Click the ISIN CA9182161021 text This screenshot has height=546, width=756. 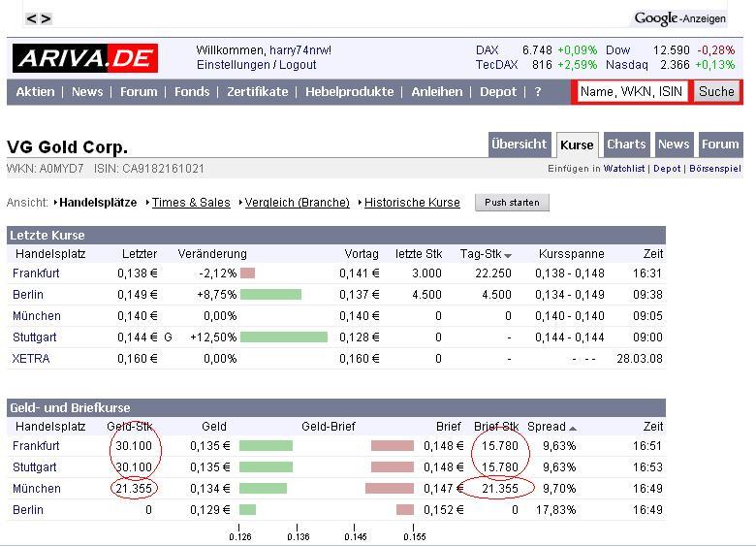pos(149,169)
